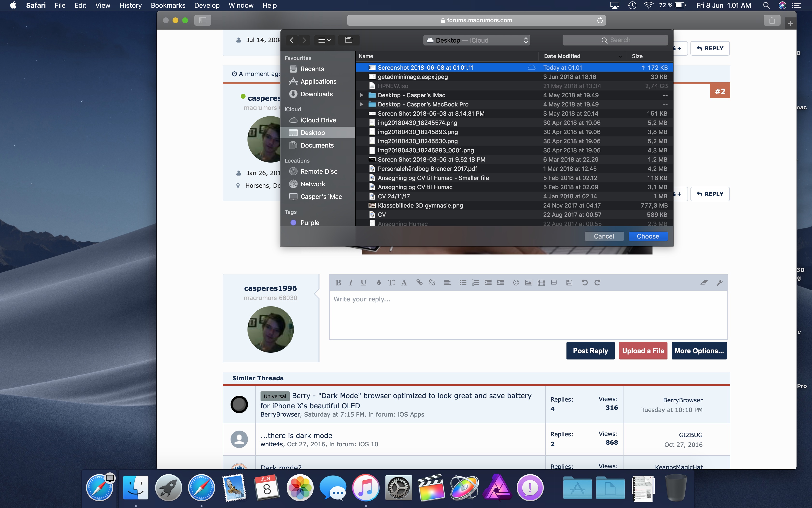Insert an ordered numbered list
The height and width of the screenshot is (508, 812).
[475, 283]
